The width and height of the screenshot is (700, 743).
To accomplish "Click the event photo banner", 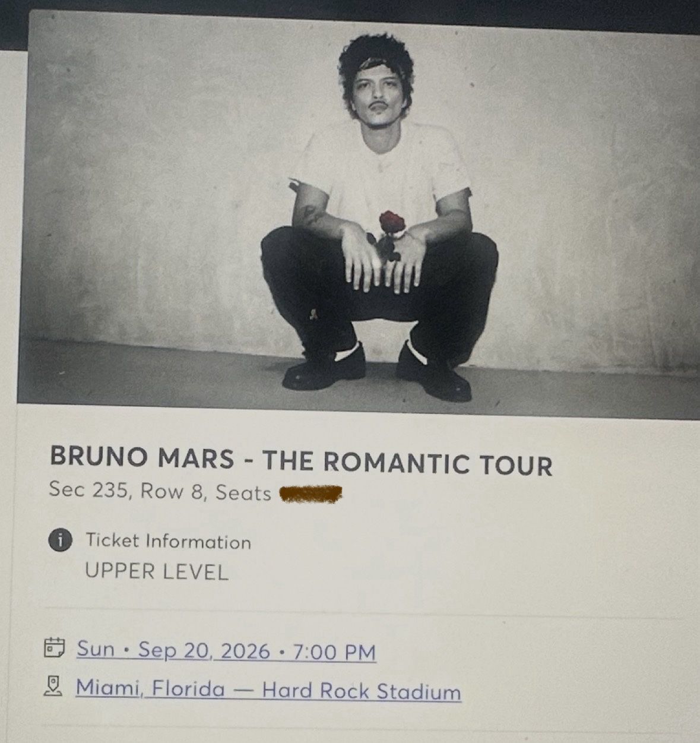I will [x=359, y=215].
